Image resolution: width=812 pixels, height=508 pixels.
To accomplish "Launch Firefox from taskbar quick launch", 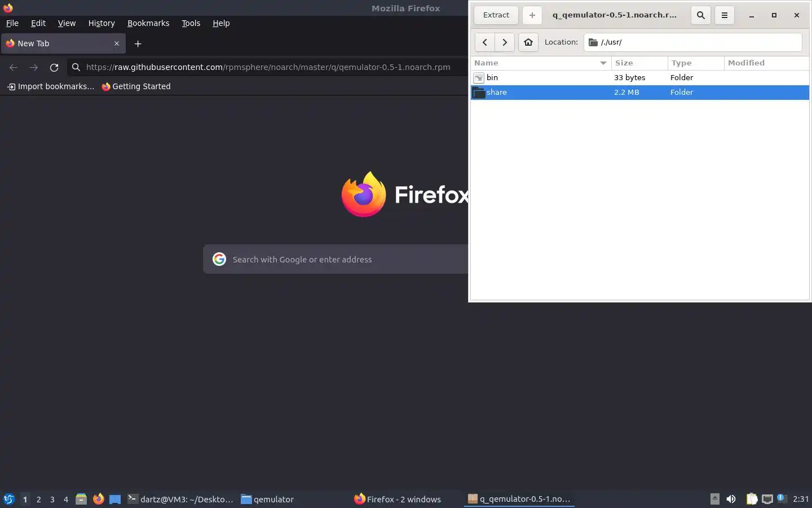I will [98, 499].
